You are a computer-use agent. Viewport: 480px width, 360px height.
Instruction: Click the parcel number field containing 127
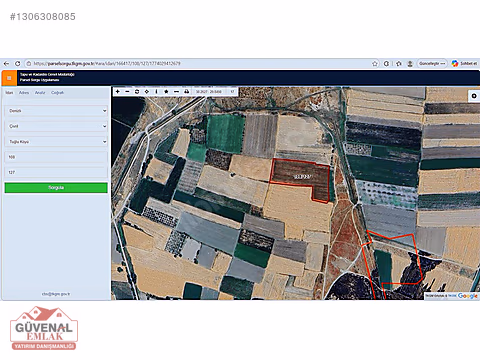tap(56, 172)
